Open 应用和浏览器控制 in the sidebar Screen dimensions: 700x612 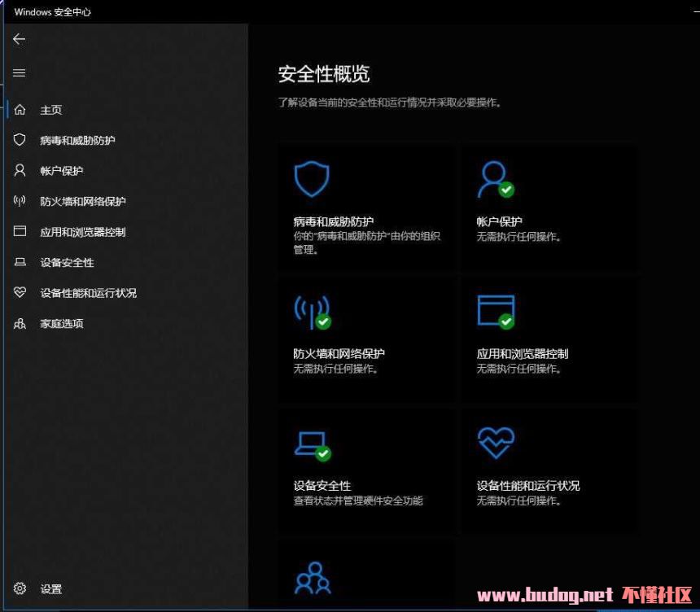pos(83,232)
